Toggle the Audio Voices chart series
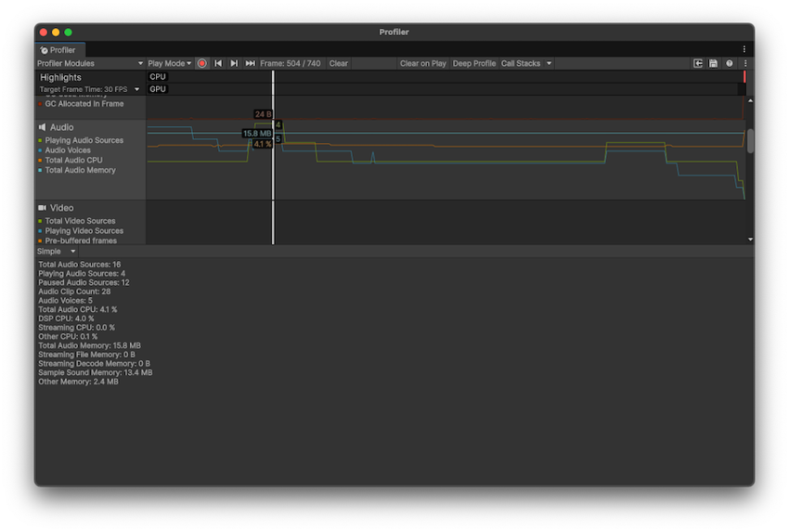 [41, 150]
